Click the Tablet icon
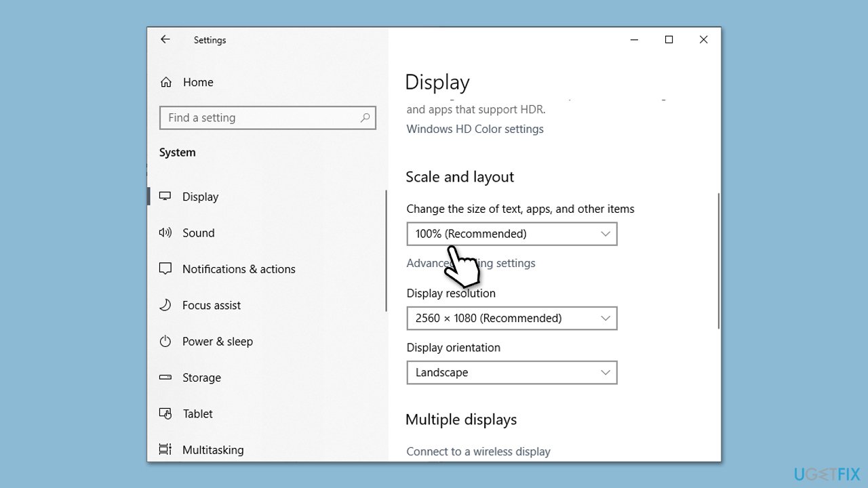The width and height of the screenshot is (868, 488). pos(165,413)
